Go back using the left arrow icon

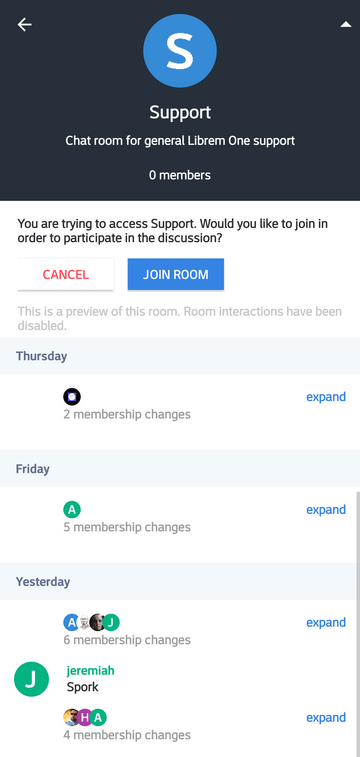pyautogui.click(x=25, y=25)
